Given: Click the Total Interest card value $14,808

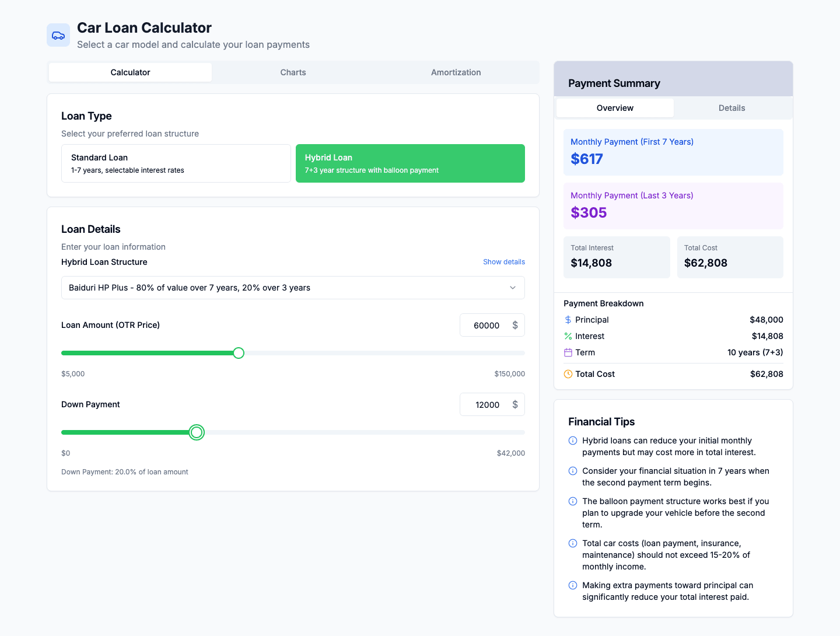Looking at the screenshot, I should point(591,263).
